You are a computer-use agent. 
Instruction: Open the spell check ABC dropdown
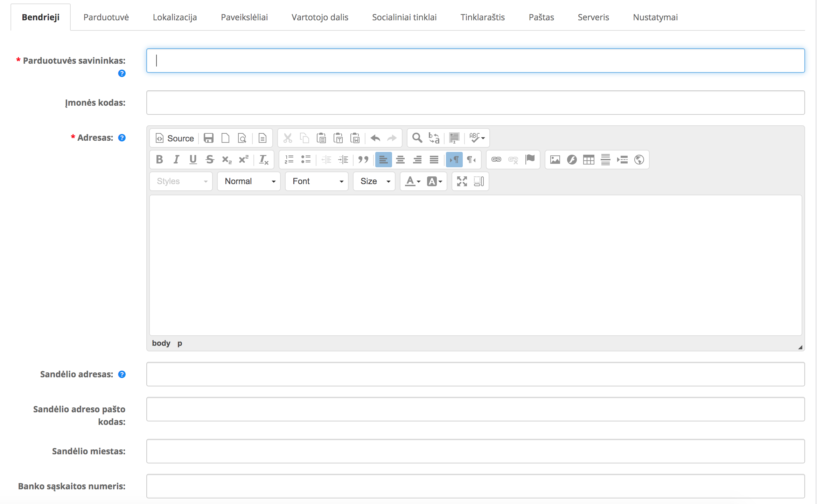point(477,138)
